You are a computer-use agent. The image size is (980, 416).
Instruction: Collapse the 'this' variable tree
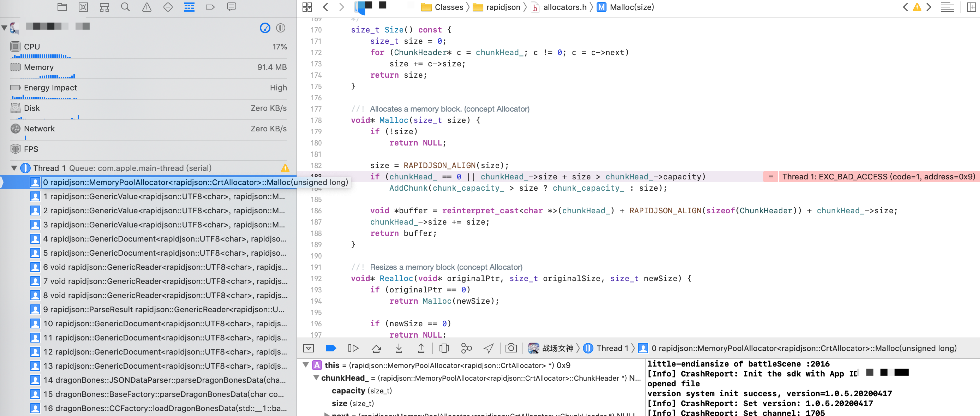click(305, 366)
